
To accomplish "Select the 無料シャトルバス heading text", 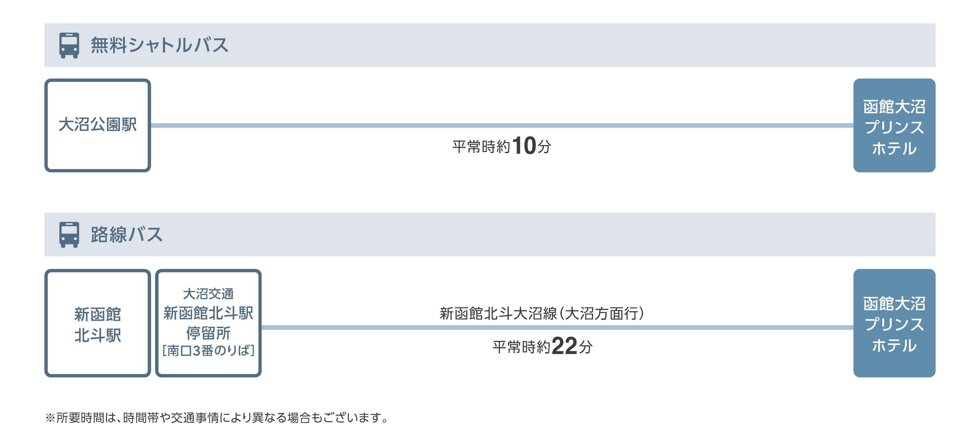I will [159, 45].
